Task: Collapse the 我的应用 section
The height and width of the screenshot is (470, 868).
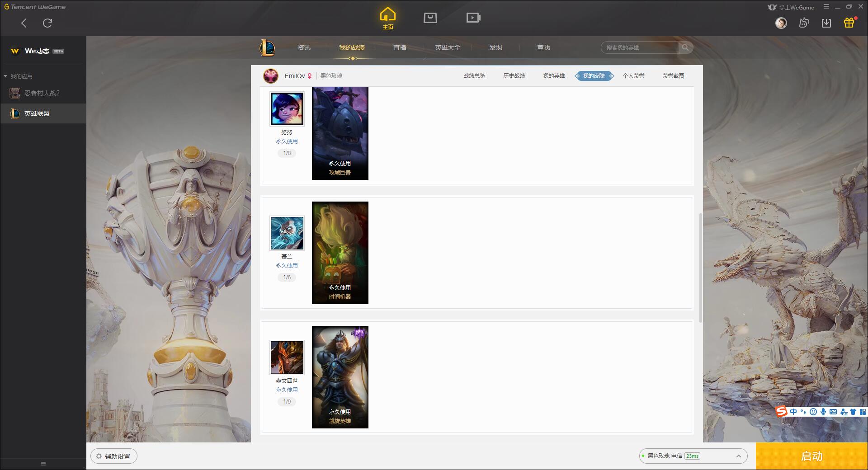Action: pos(19,76)
